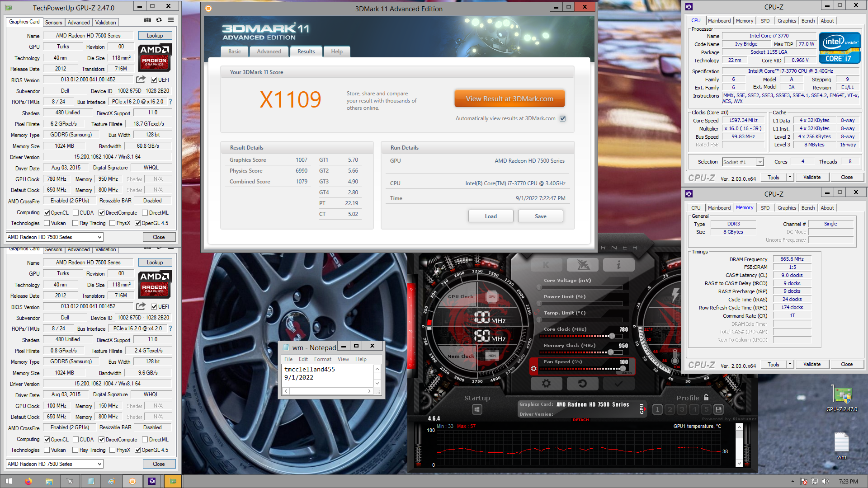Click refresh icon in top GPU-Z window
The width and height of the screenshot is (868, 488).
[x=159, y=20]
